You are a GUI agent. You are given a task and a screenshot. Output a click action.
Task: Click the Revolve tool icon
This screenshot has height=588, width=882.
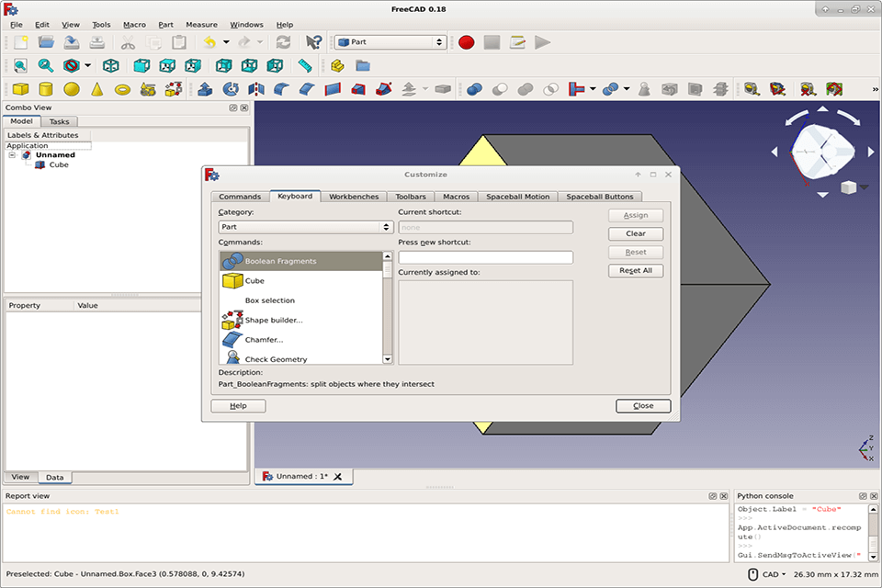pyautogui.click(x=231, y=89)
